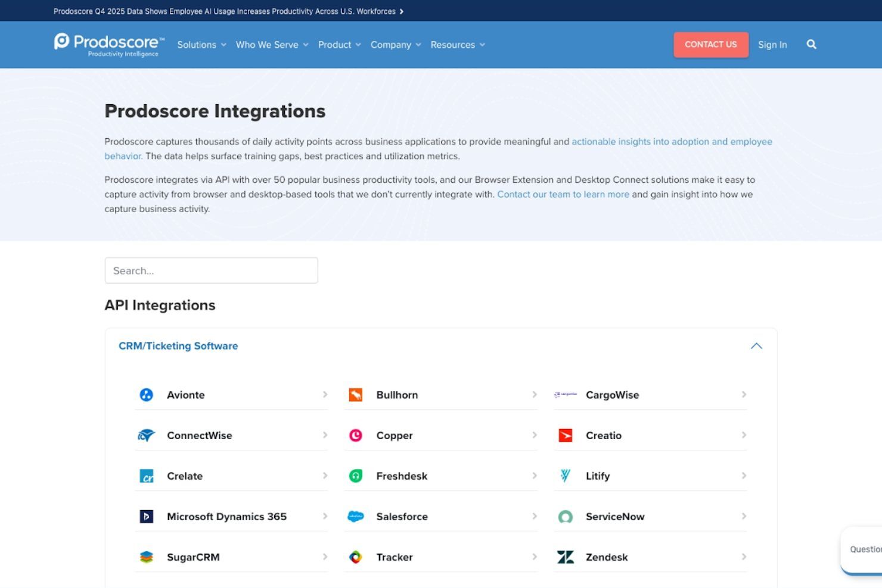Viewport: 882px width, 588px height.
Task: Select the Freshdesk logo icon
Action: 356,475
